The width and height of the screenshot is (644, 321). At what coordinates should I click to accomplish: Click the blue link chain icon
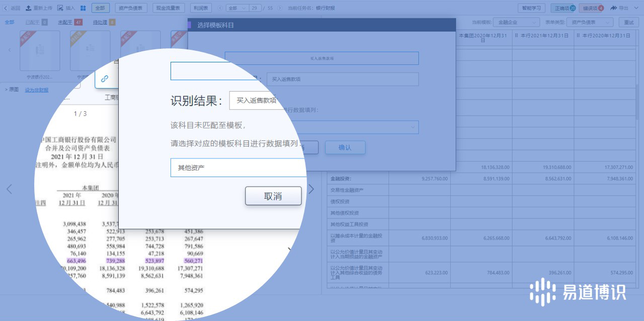(105, 79)
